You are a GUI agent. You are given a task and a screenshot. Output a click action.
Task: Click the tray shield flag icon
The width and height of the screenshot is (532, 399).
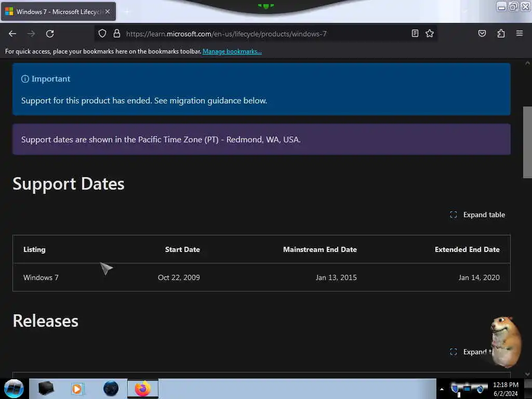coord(455,389)
